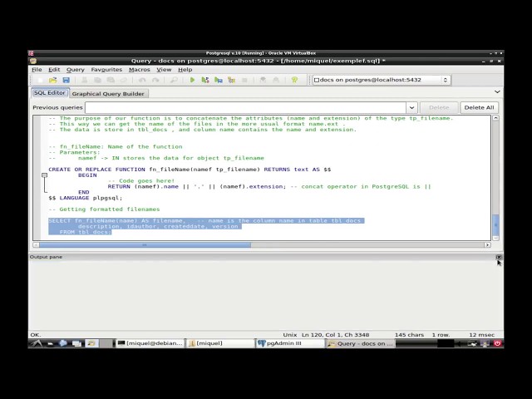The width and height of the screenshot is (532, 399).
Task: Open the database connection combo box
Action: pos(382,80)
